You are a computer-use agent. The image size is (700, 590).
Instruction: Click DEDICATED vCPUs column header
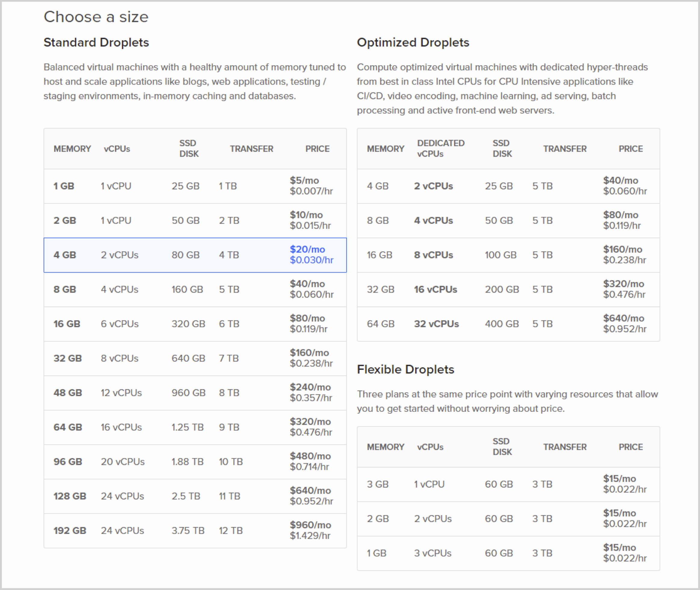441,149
